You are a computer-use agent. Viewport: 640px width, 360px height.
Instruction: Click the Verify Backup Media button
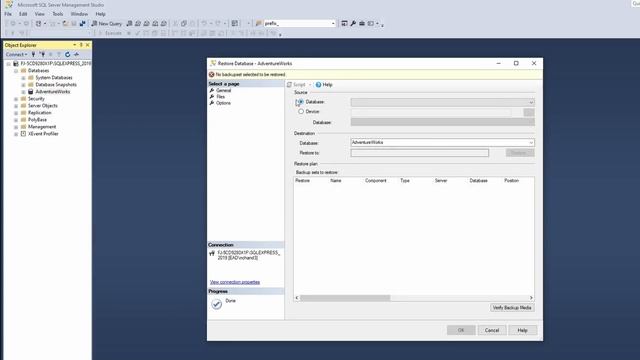[x=512, y=308]
